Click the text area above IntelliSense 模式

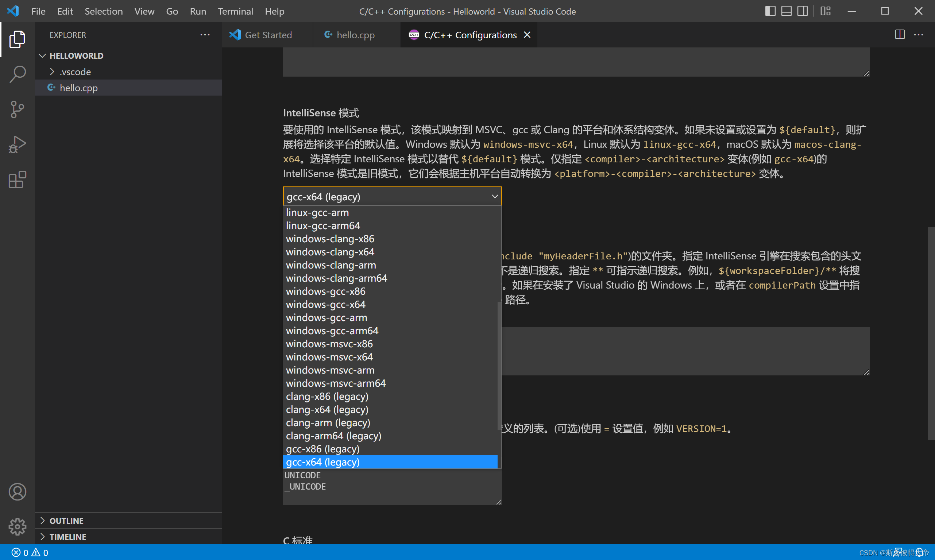pyautogui.click(x=576, y=62)
